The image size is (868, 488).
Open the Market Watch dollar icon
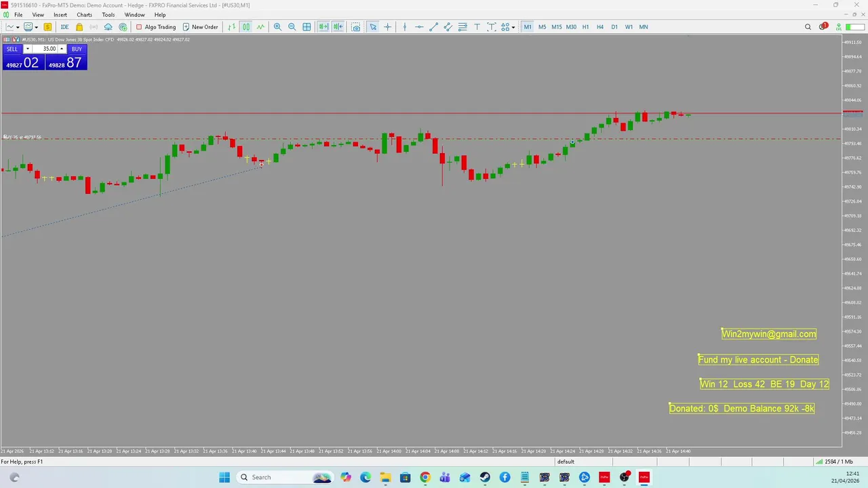47,27
